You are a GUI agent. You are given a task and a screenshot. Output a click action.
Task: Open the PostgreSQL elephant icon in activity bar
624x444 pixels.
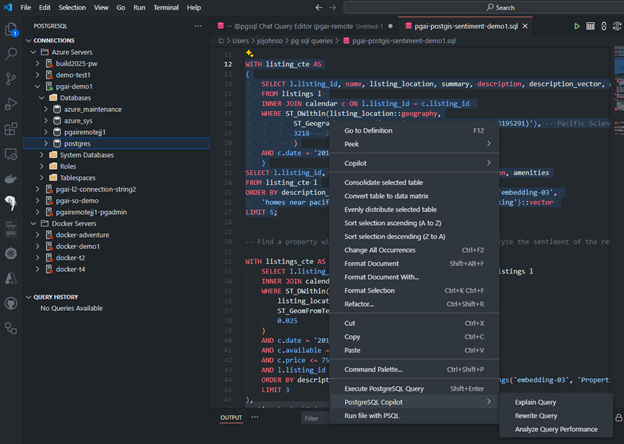12,203
